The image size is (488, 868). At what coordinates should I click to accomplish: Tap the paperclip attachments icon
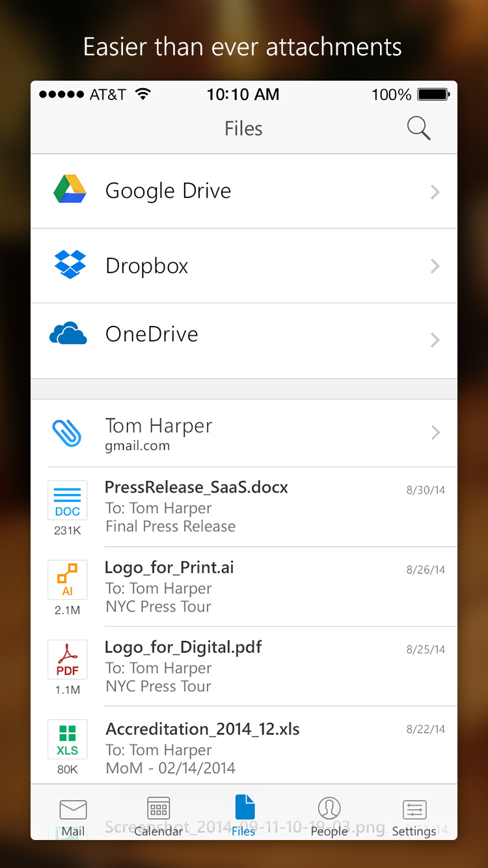[67, 432]
